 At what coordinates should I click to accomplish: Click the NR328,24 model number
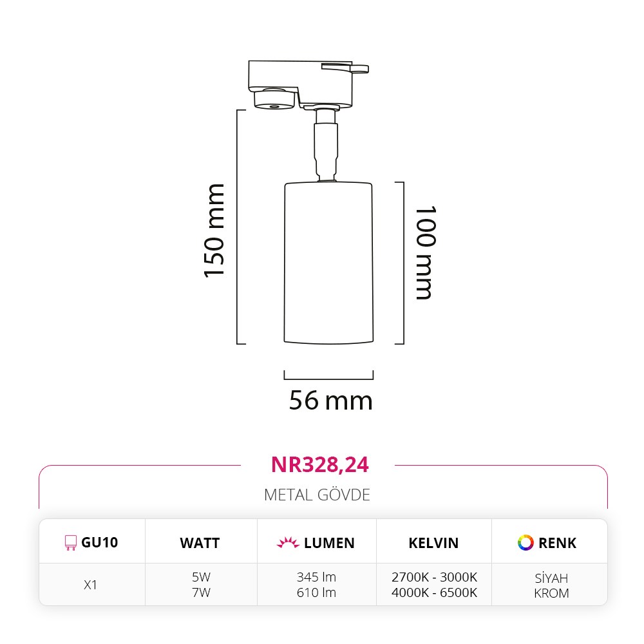click(x=319, y=464)
